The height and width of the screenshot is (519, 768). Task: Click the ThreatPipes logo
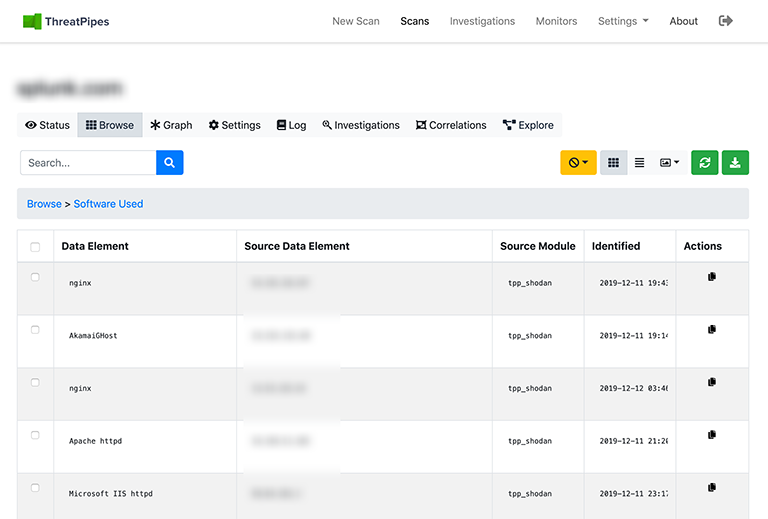pos(66,21)
